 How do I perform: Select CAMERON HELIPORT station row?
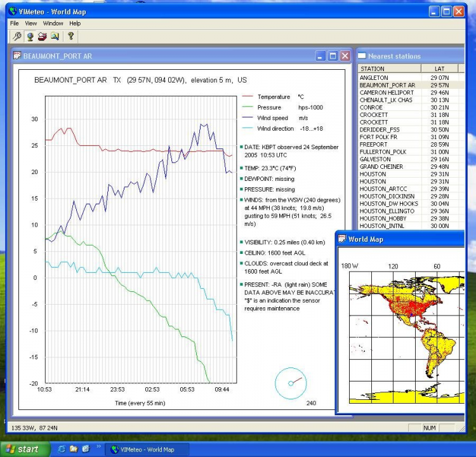click(386, 93)
